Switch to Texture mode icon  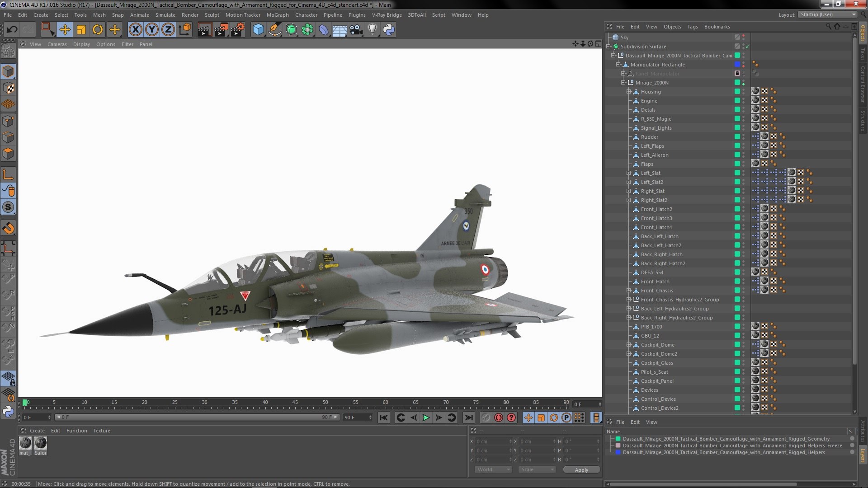tap(8, 88)
